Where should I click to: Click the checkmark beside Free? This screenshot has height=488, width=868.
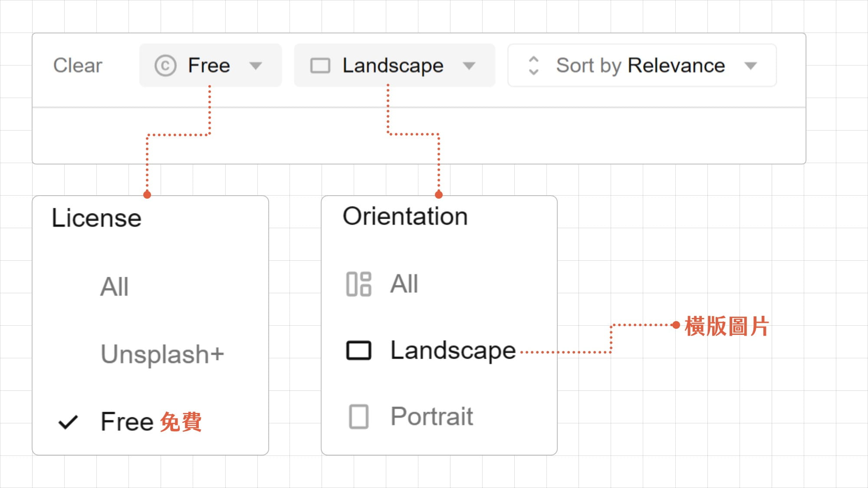click(68, 422)
